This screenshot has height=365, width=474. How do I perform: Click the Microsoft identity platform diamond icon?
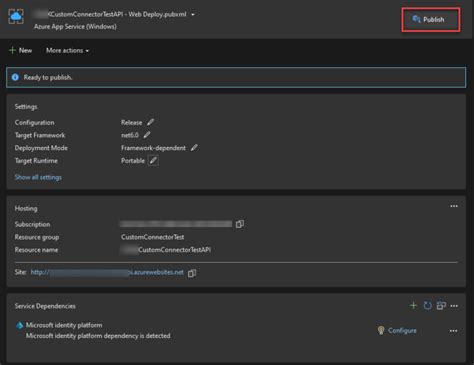point(20,325)
